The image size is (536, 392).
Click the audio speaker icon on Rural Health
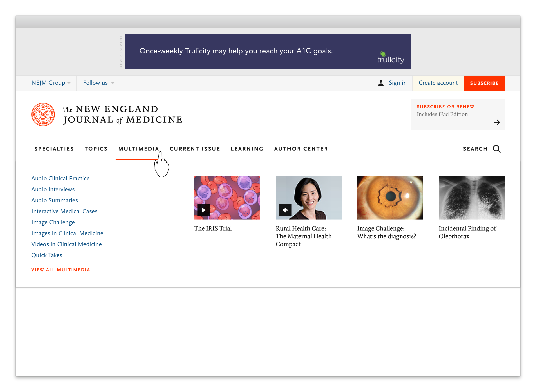[285, 210]
